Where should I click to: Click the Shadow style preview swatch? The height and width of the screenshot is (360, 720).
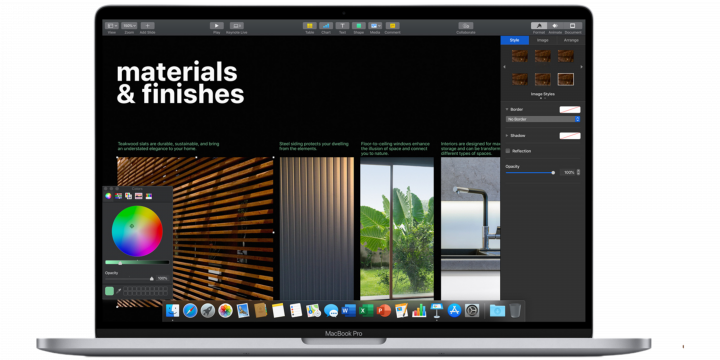pos(570,136)
